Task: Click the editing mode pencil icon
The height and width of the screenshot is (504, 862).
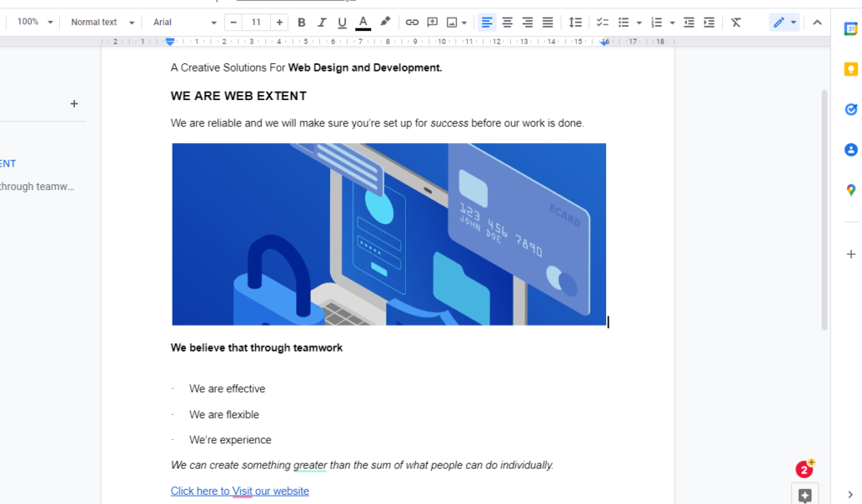Action: 779,23
